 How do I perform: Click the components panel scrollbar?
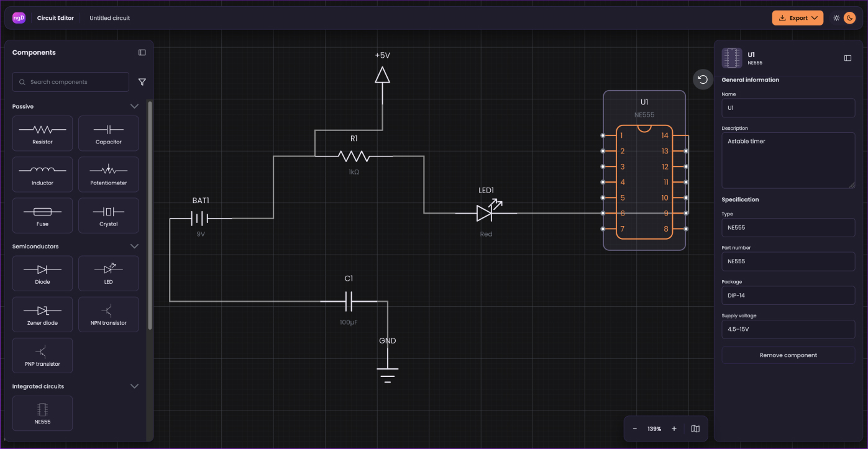coord(149,214)
